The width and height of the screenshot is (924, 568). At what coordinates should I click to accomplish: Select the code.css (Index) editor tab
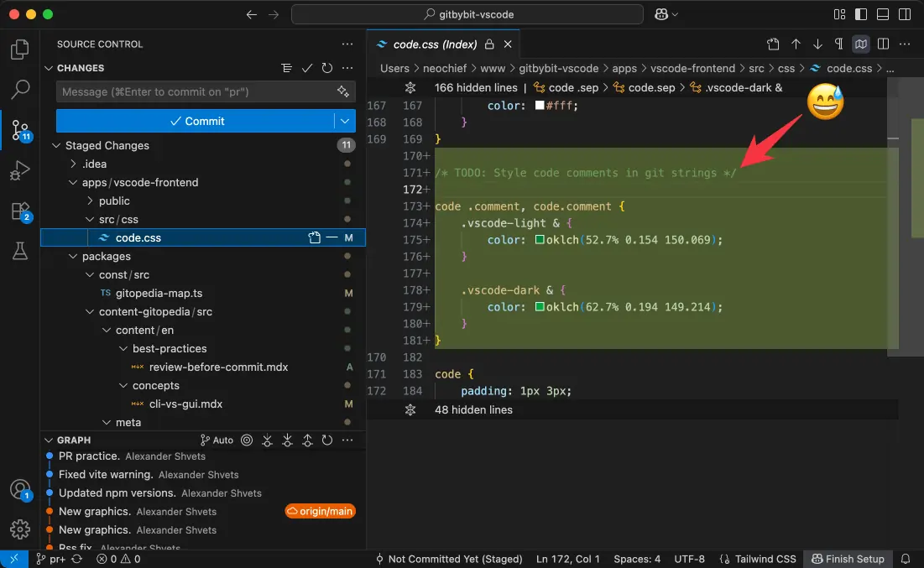[x=435, y=44]
